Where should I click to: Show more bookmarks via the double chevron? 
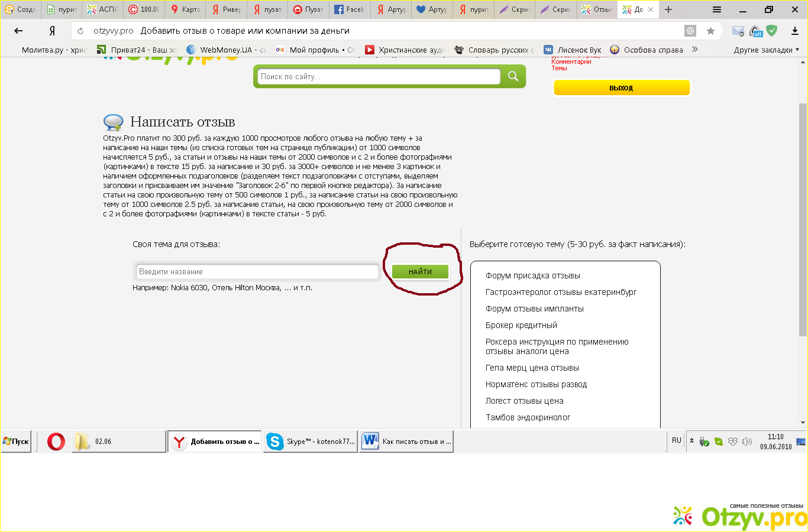coord(695,50)
